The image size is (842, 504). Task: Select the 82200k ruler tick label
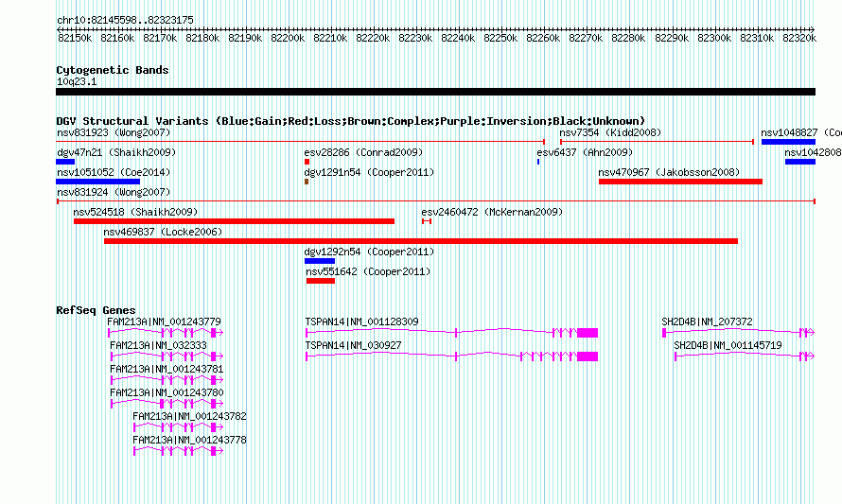click(288, 38)
